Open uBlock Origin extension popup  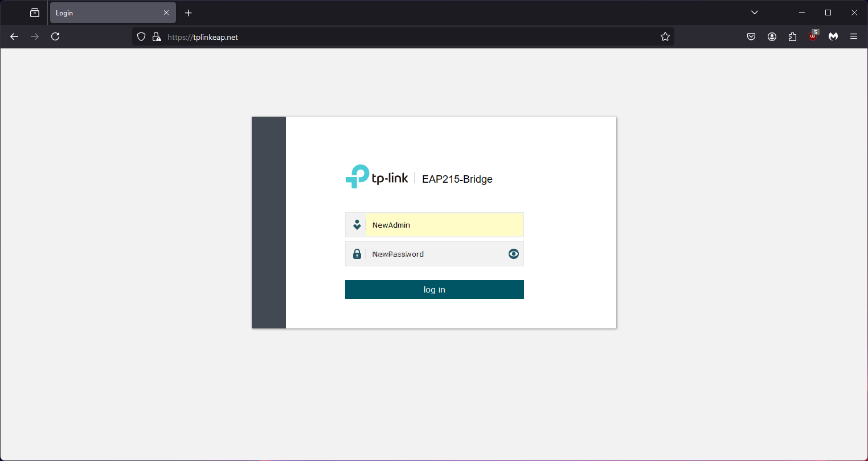(813, 36)
